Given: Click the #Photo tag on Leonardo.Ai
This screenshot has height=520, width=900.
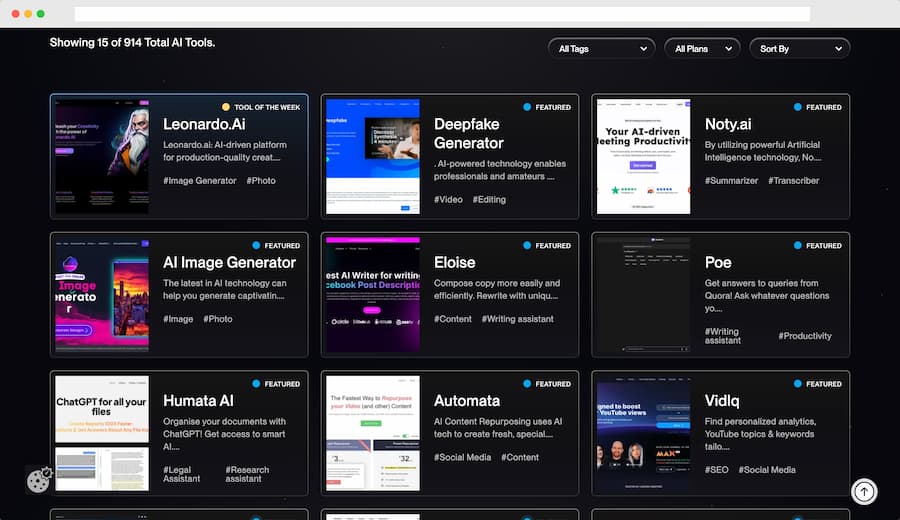Looking at the screenshot, I should click(x=261, y=180).
